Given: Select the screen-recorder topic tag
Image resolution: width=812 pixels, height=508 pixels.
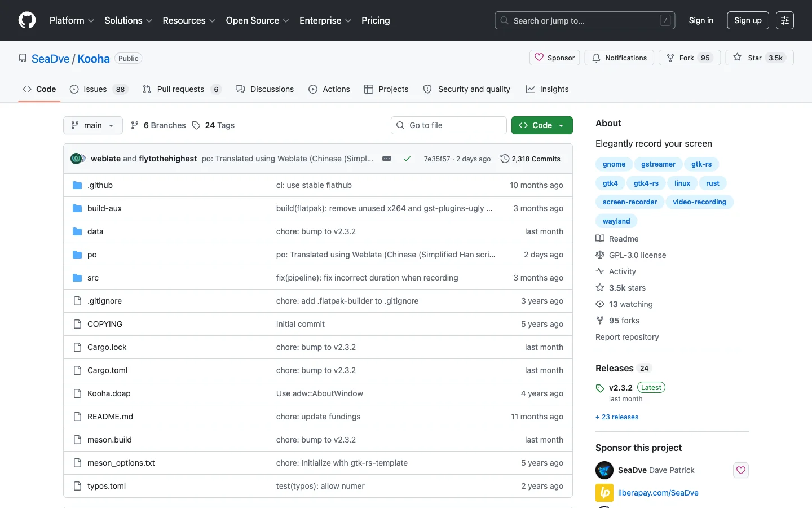Looking at the screenshot, I should tap(630, 202).
